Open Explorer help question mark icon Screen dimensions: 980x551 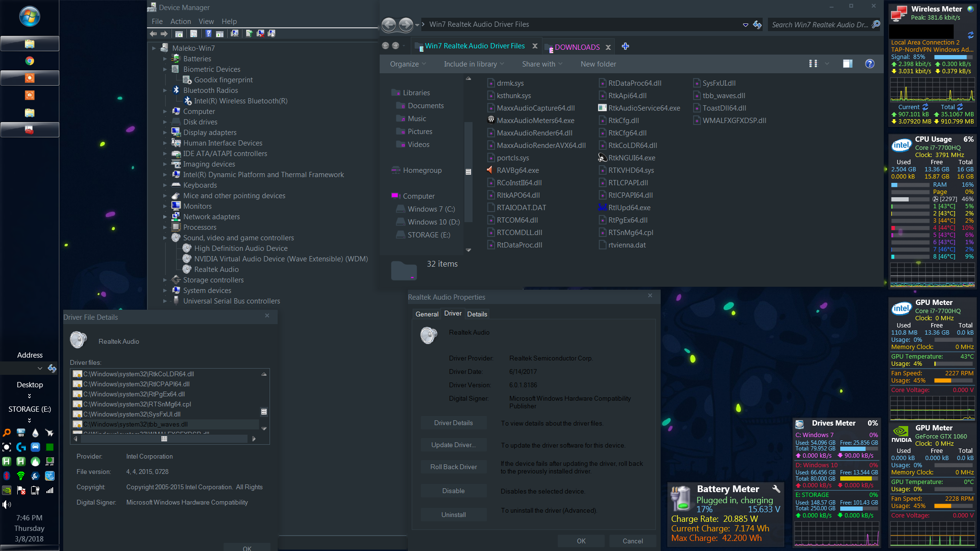coord(870,64)
